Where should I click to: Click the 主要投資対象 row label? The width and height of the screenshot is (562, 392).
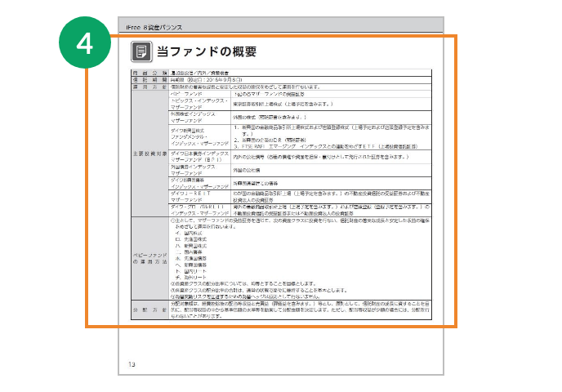148,154
